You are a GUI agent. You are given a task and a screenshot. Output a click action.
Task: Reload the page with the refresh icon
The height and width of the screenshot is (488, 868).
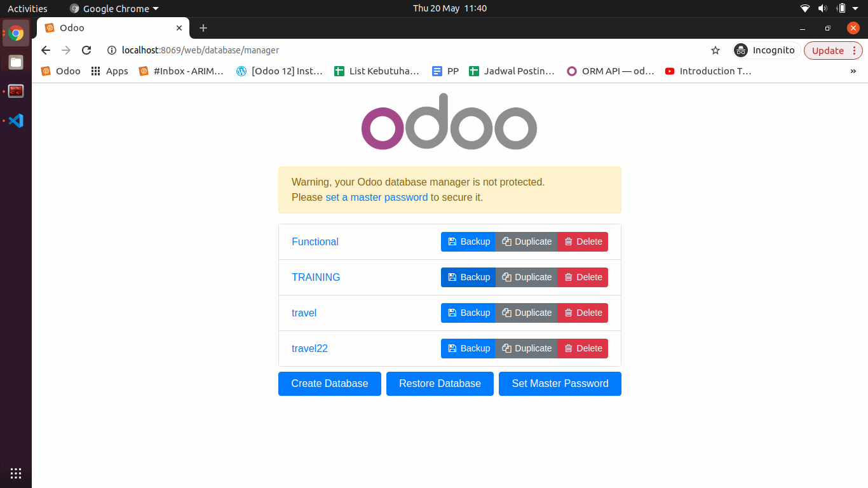point(86,50)
